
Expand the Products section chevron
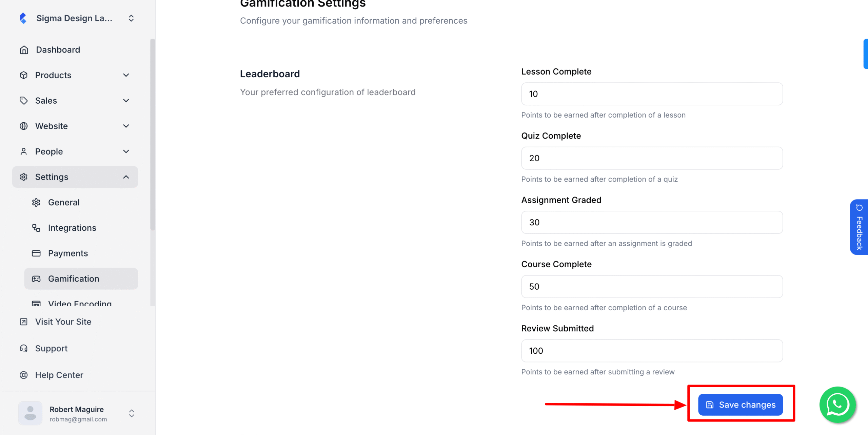126,75
